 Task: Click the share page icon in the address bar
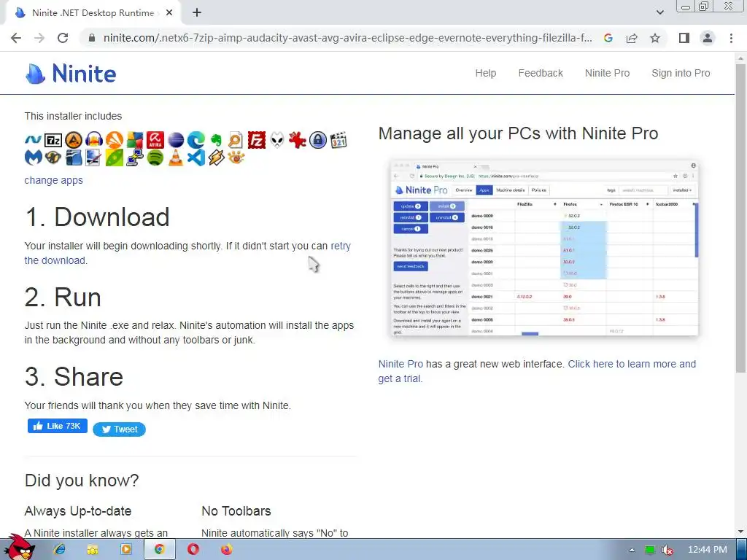tap(632, 38)
